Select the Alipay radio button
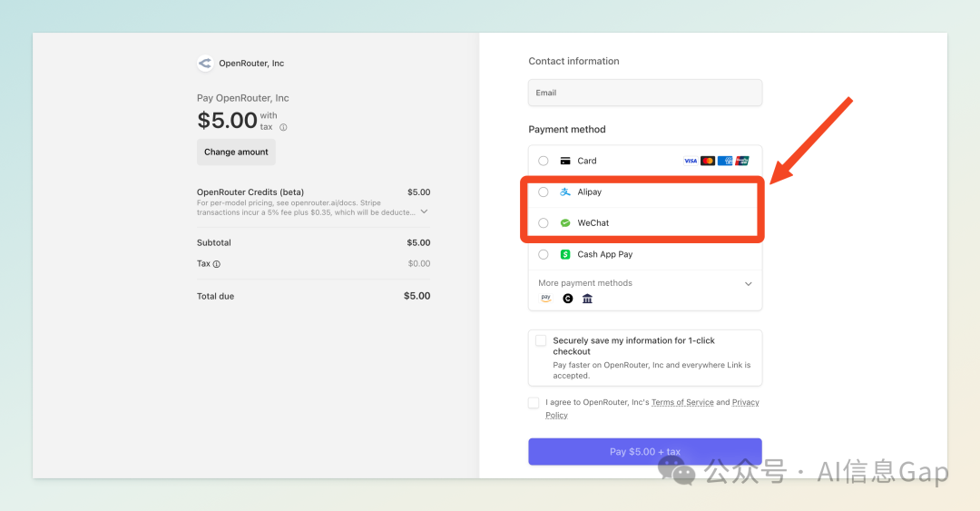 coord(544,192)
